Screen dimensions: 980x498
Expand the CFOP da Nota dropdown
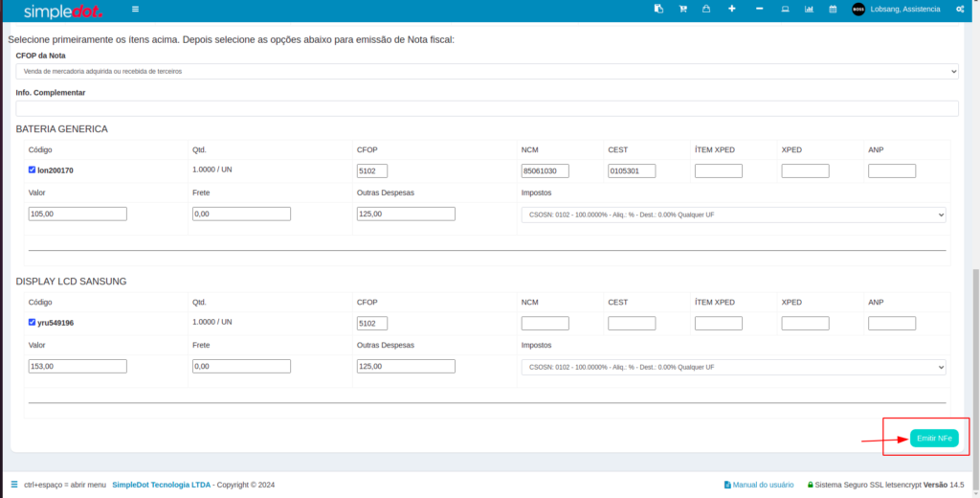(486, 72)
